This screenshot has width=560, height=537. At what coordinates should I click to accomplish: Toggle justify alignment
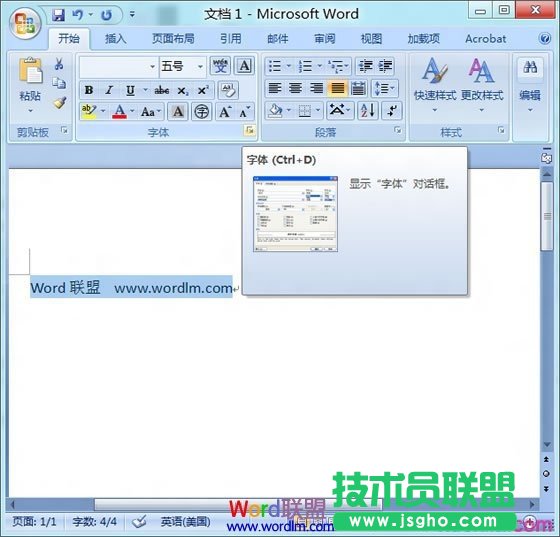pyautogui.click(x=337, y=88)
